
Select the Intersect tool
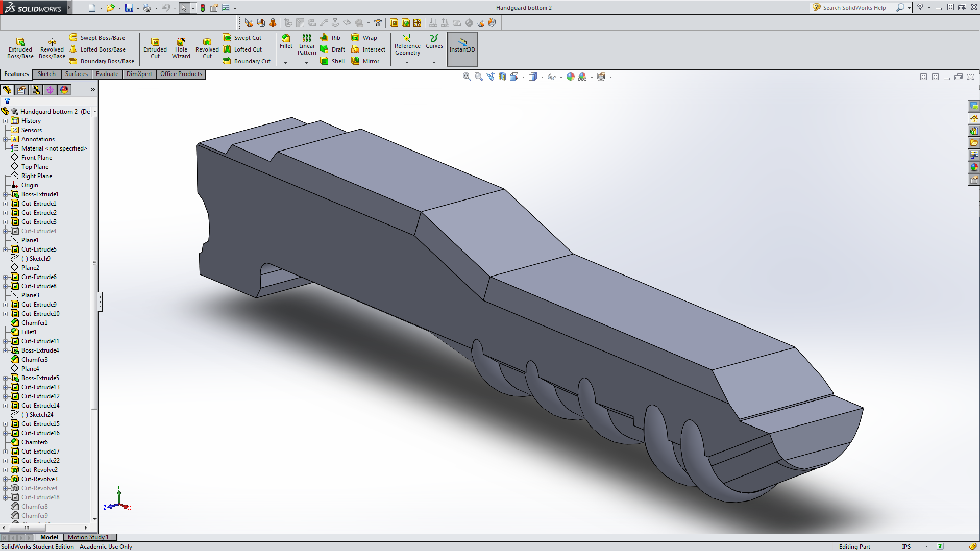pos(368,49)
